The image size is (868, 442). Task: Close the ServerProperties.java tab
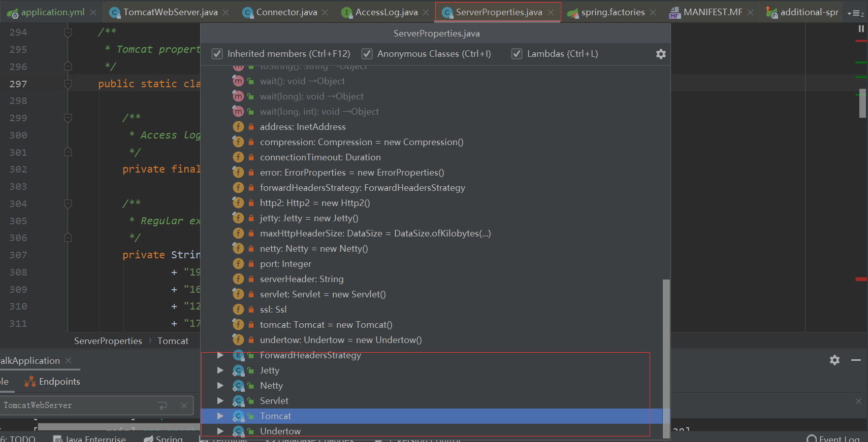pos(551,12)
